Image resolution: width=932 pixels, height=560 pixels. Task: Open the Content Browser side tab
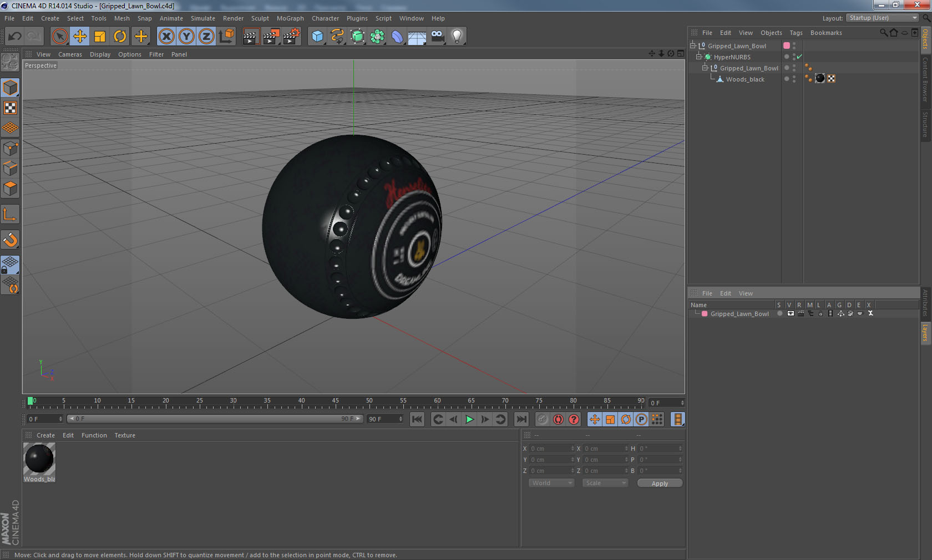pos(925,79)
